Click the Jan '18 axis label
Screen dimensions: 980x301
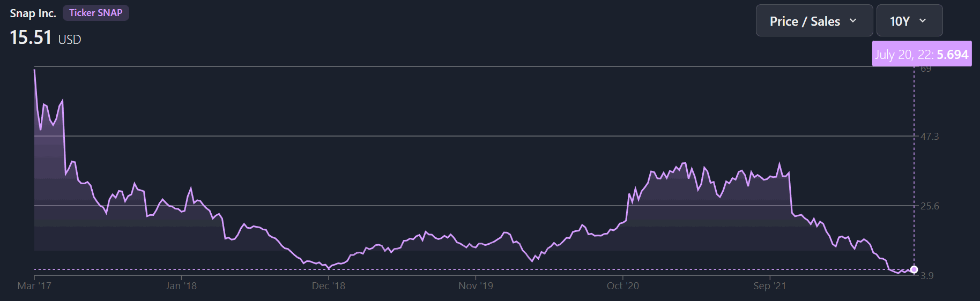(x=181, y=286)
